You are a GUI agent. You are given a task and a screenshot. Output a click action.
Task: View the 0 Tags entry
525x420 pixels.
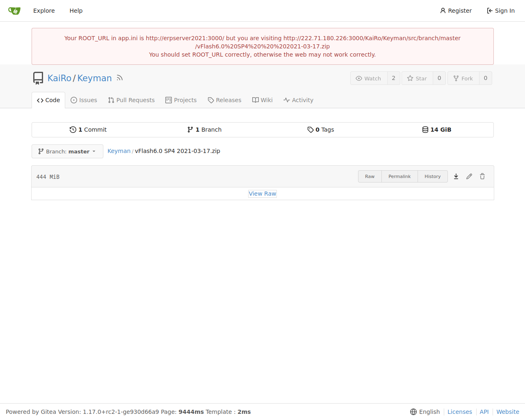pyautogui.click(x=321, y=130)
